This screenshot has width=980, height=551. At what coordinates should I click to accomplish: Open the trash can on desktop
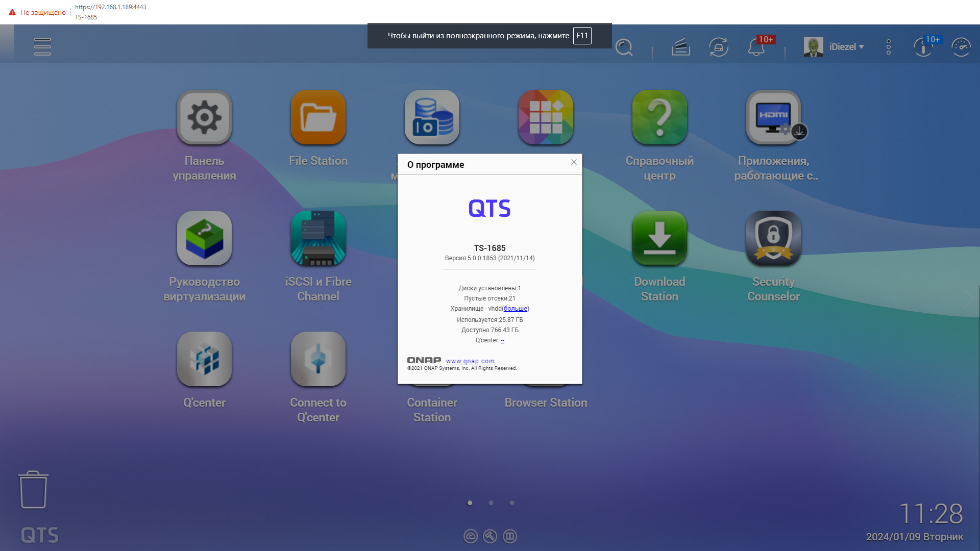[x=34, y=490]
